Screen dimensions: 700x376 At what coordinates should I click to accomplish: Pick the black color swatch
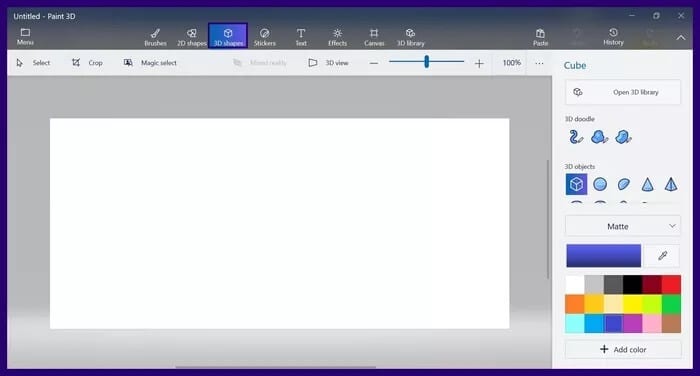(633, 284)
